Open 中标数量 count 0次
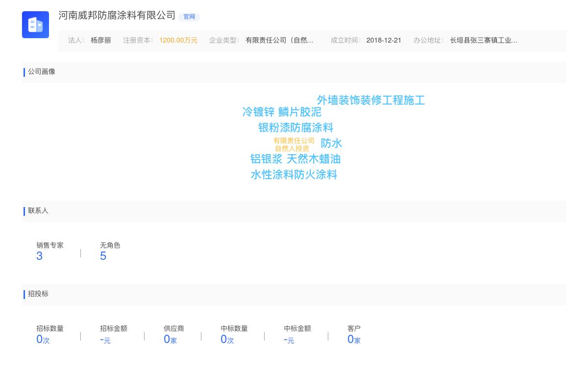This screenshot has height=368, width=588. pyautogui.click(x=227, y=339)
